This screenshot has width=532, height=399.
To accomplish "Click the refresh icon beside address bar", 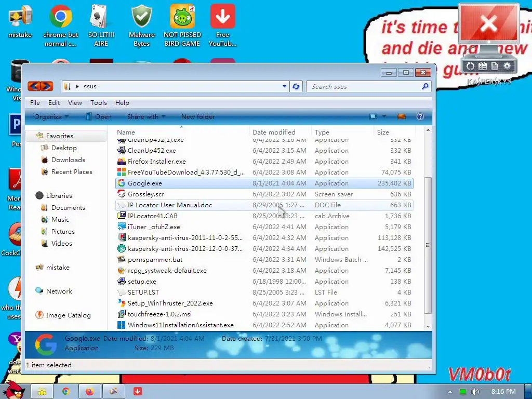I will [x=296, y=87].
